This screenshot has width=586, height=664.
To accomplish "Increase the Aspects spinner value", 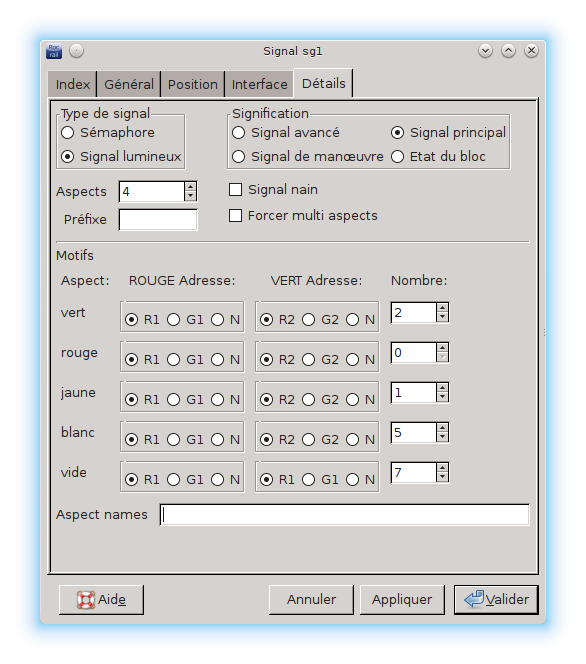I will tap(191, 186).
